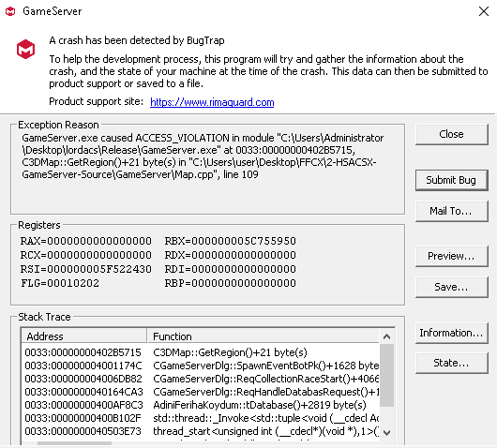The image size is (497, 448).
Task: Click the stack trace horizontal scrollbar thumb
Action: point(74,443)
